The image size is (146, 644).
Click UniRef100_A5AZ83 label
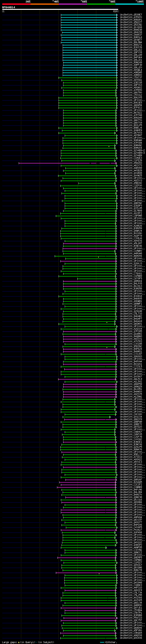coord(131,163)
